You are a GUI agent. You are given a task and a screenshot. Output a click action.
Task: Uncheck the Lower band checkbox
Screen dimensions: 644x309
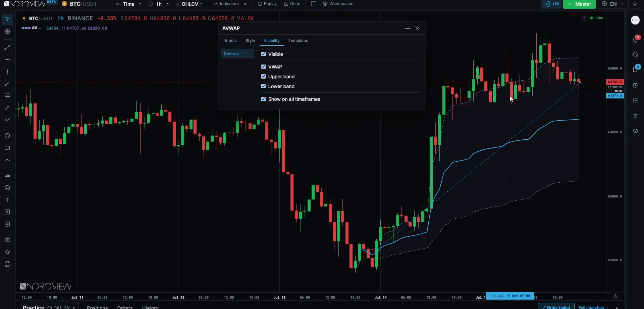263,86
